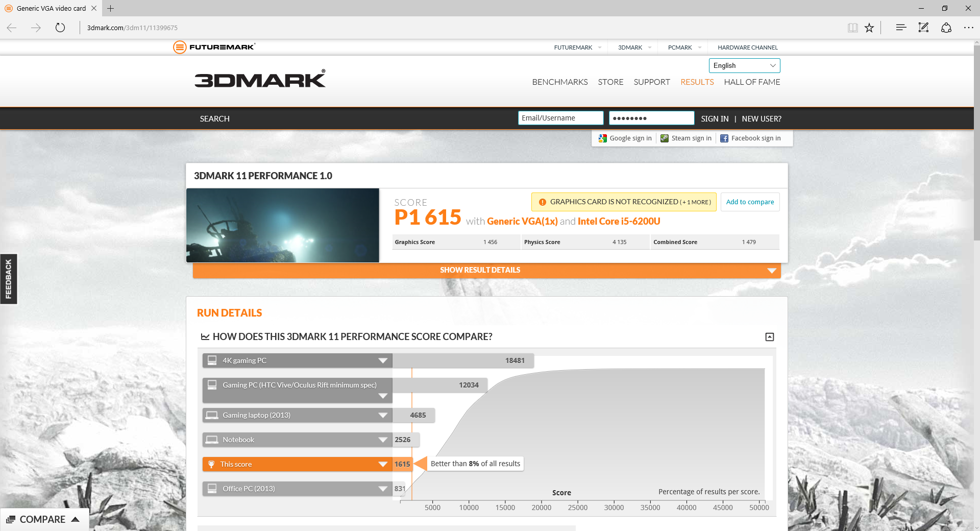Expand This score row arrow
This screenshot has width=980, height=531.
coord(383,464)
